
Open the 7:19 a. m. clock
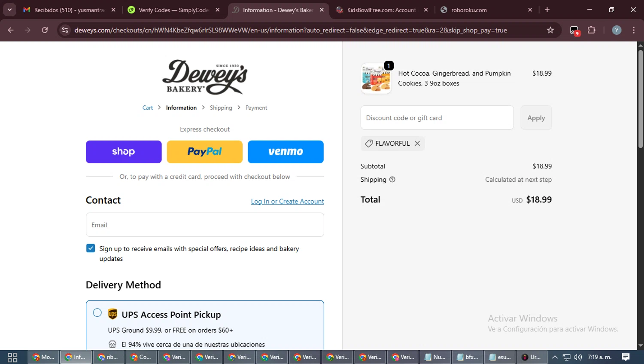(x=600, y=357)
